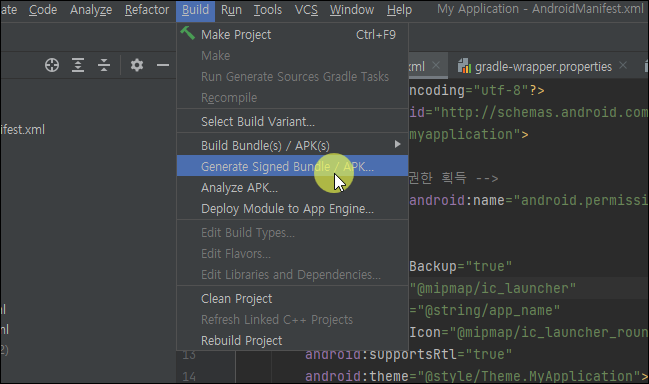Image resolution: width=649 pixels, height=384 pixels.
Task: Open the VCS menu
Action: [x=306, y=10]
